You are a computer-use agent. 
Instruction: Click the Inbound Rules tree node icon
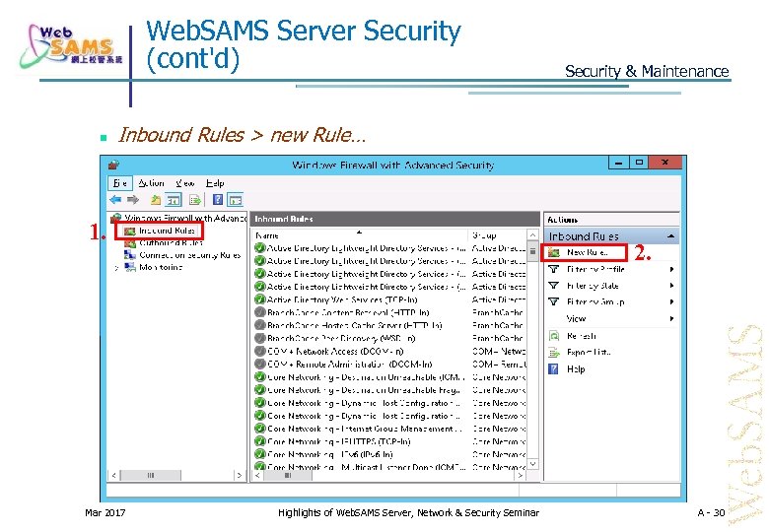coord(129,231)
